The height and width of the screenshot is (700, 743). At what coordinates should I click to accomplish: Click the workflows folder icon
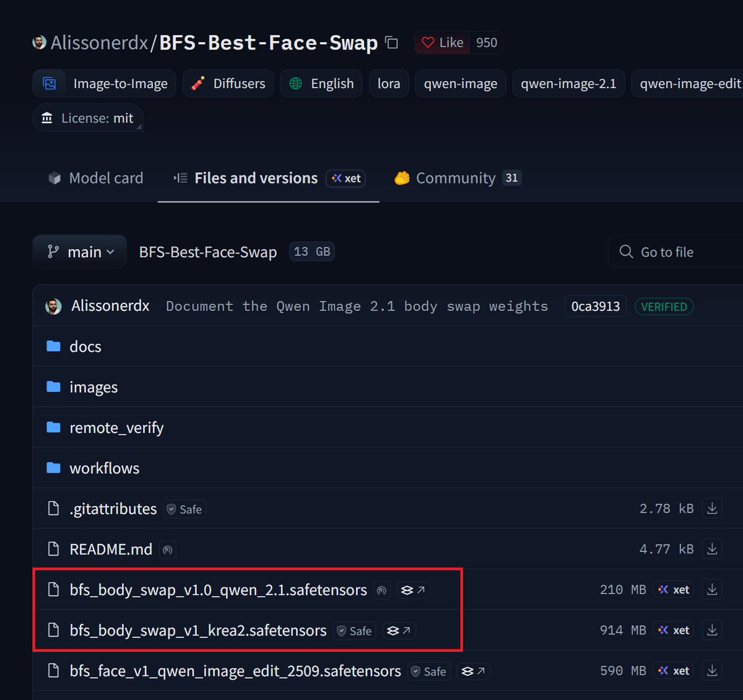[54, 468]
